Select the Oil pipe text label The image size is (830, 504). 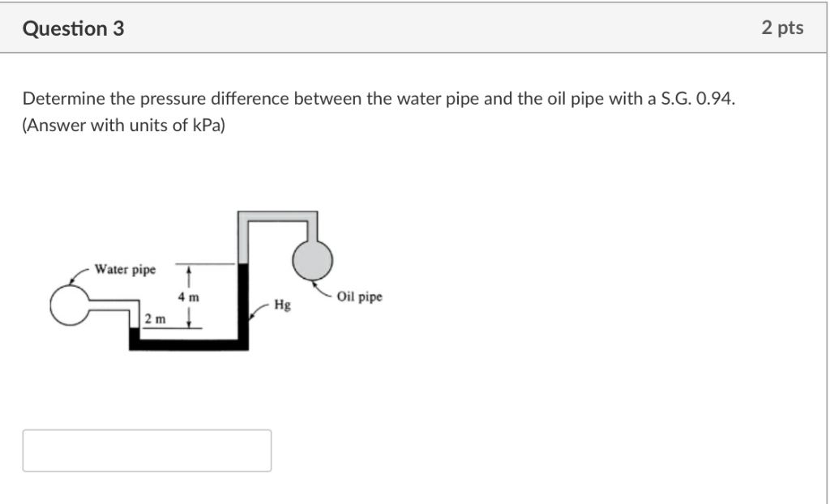click(359, 297)
